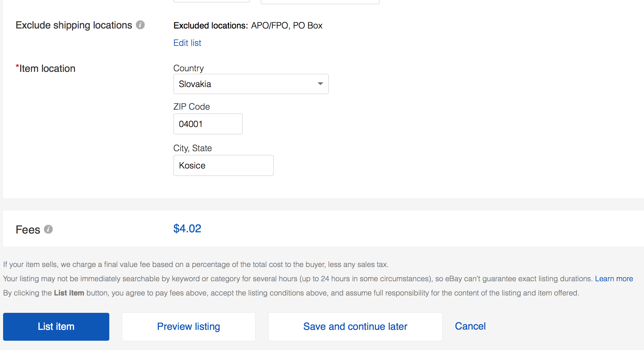Open the Country dropdown showing Slovakia
This screenshot has width=644, height=350.
click(x=250, y=84)
